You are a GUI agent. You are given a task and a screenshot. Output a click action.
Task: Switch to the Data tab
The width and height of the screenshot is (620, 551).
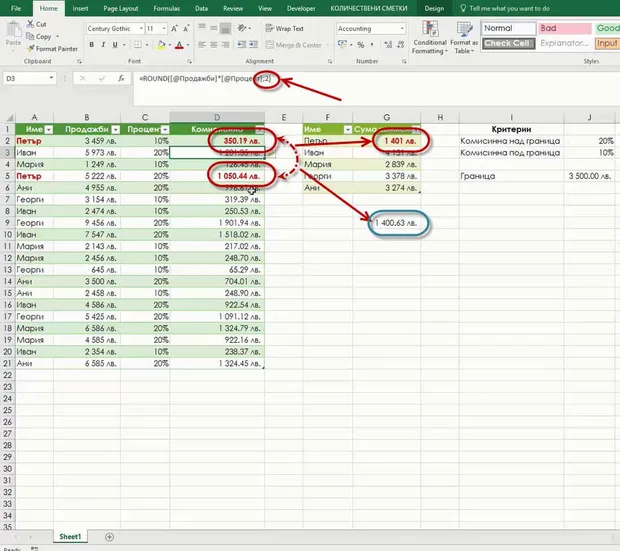click(x=201, y=8)
